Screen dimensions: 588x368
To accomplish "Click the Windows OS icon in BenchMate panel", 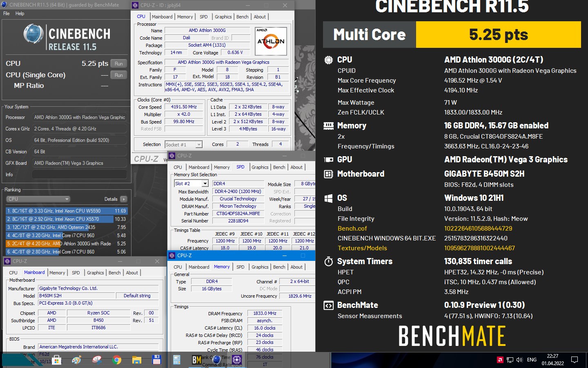I will pos(329,198).
